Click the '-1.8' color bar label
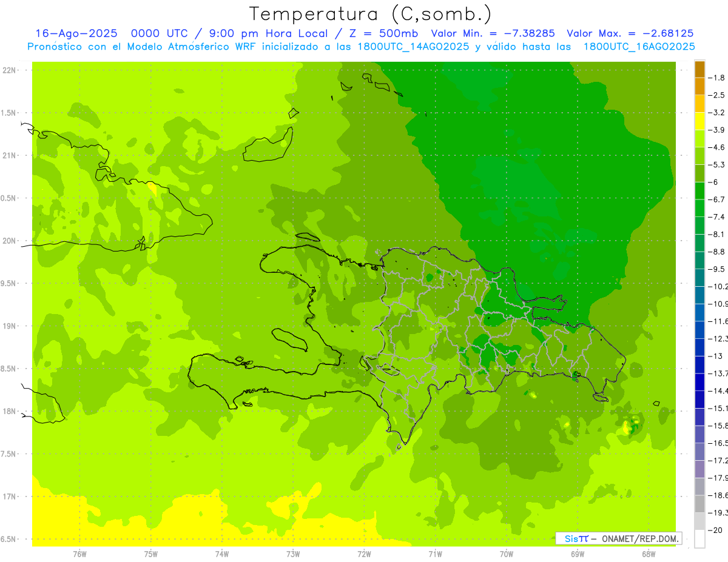Image resolution: width=728 pixels, height=562 pixels. pos(716,78)
